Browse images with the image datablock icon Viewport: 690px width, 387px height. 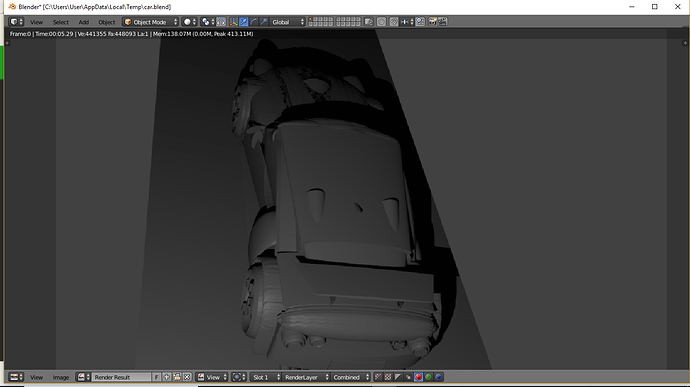click(83, 377)
